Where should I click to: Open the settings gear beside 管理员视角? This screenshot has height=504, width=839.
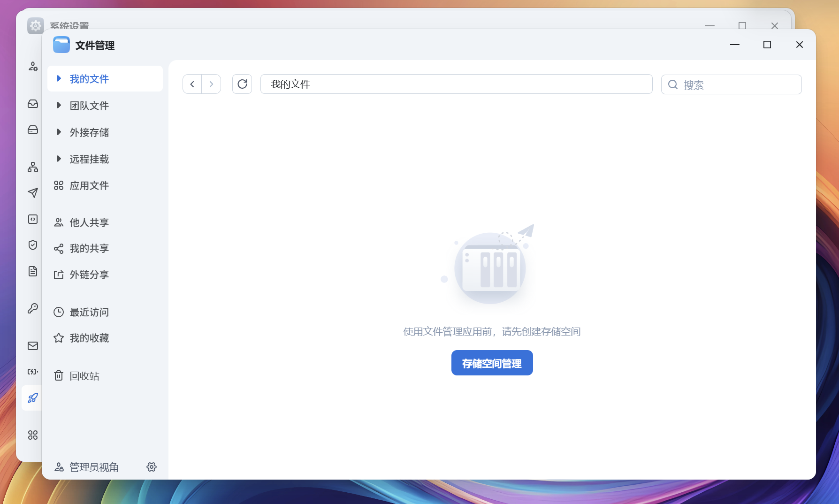pyautogui.click(x=152, y=467)
